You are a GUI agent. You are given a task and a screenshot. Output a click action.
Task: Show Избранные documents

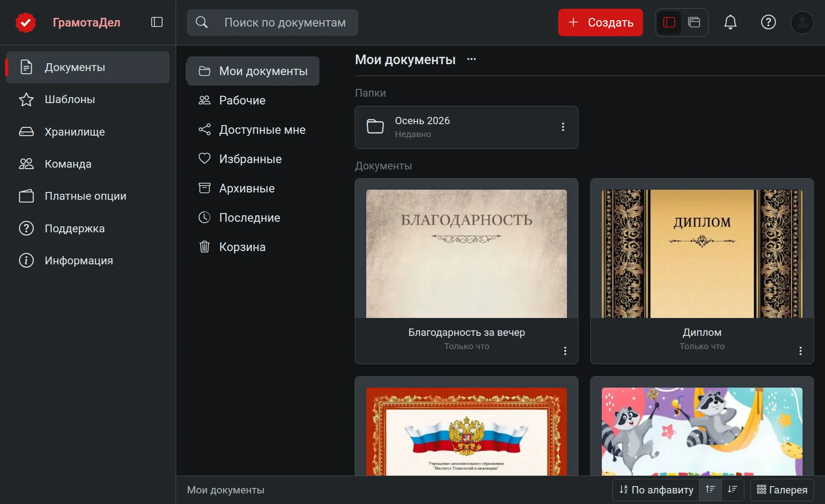coord(253,159)
